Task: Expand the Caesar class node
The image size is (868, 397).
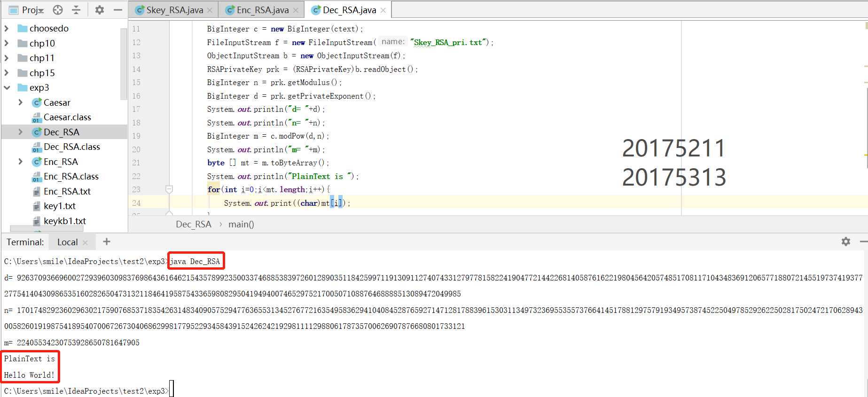Action: tap(20, 102)
